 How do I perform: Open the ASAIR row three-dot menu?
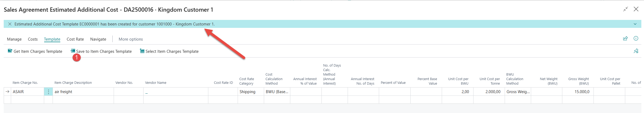pos(48,92)
